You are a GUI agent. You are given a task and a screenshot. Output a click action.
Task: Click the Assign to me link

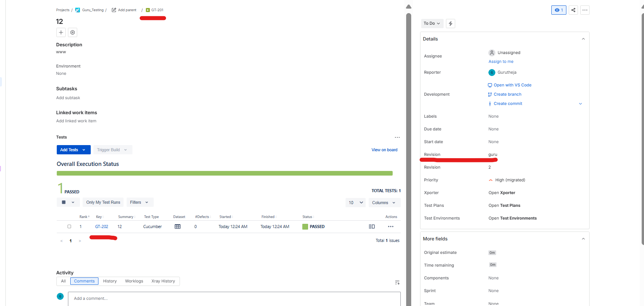coord(501,62)
